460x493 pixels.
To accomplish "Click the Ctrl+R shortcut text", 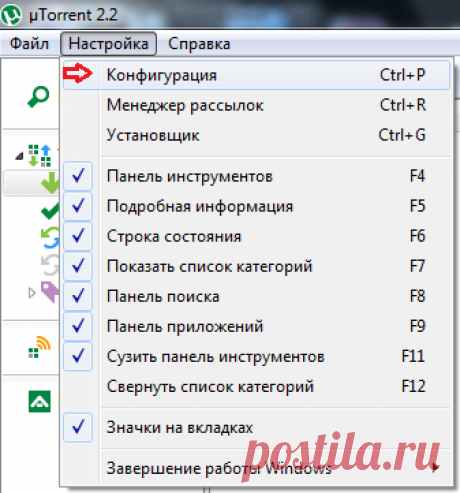I will pyautogui.click(x=403, y=105).
